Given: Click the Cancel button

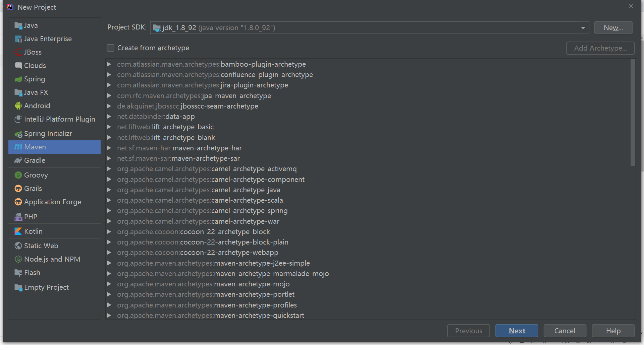Looking at the screenshot, I should pyautogui.click(x=565, y=331).
